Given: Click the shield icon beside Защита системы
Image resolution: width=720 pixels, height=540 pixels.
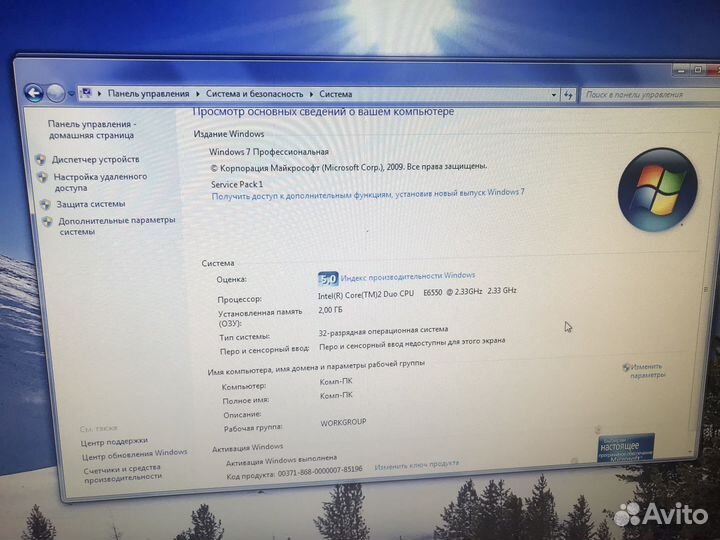Looking at the screenshot, I should (x=45, y=204).
